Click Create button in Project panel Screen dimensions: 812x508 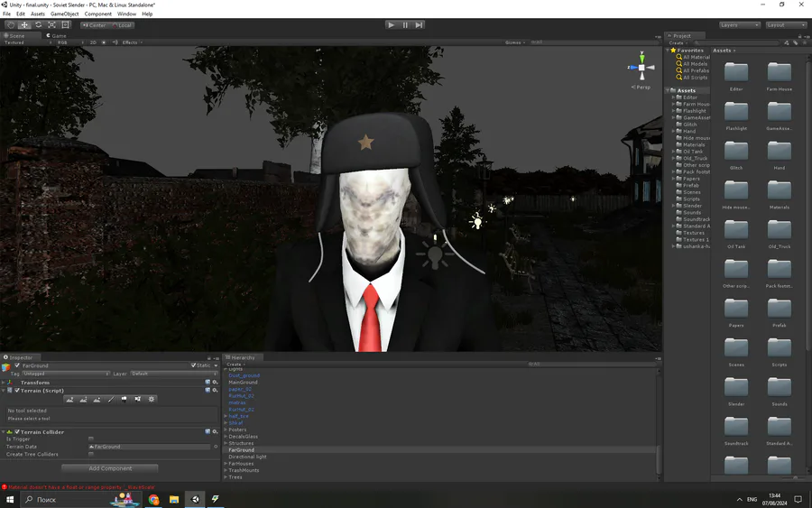tap(678, 43)
